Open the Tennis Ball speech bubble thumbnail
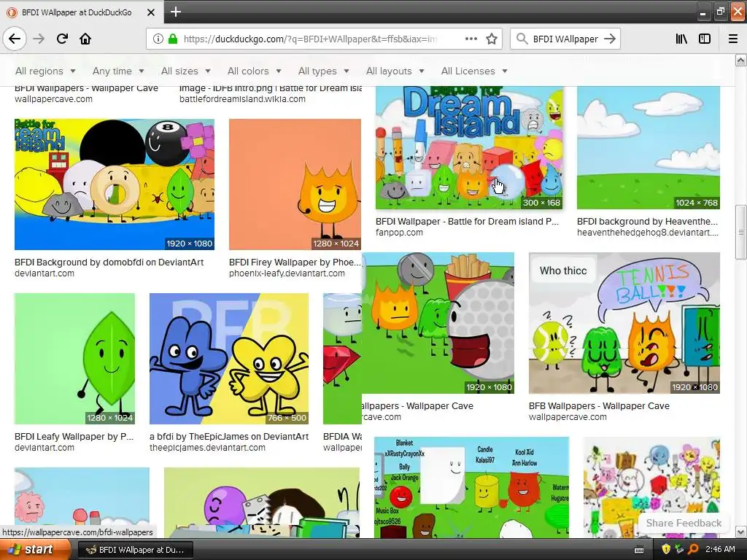This screenshot has width=747, height=560. pos(624,323)
